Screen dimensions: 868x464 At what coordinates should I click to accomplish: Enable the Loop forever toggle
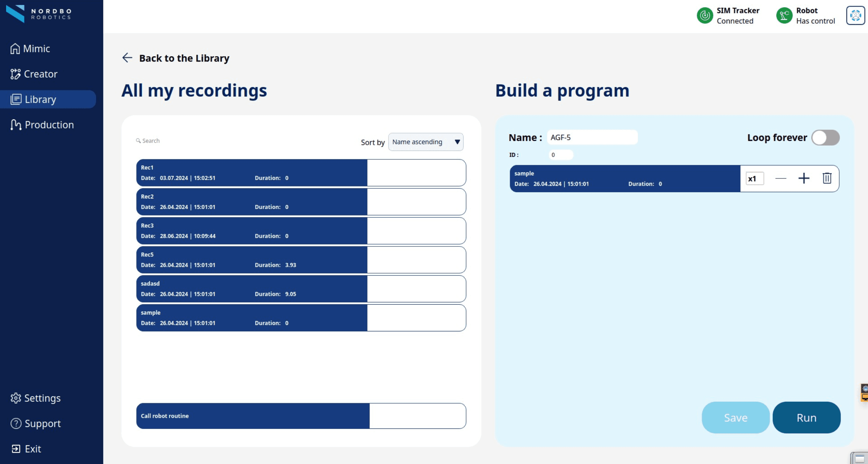[826, 138]
